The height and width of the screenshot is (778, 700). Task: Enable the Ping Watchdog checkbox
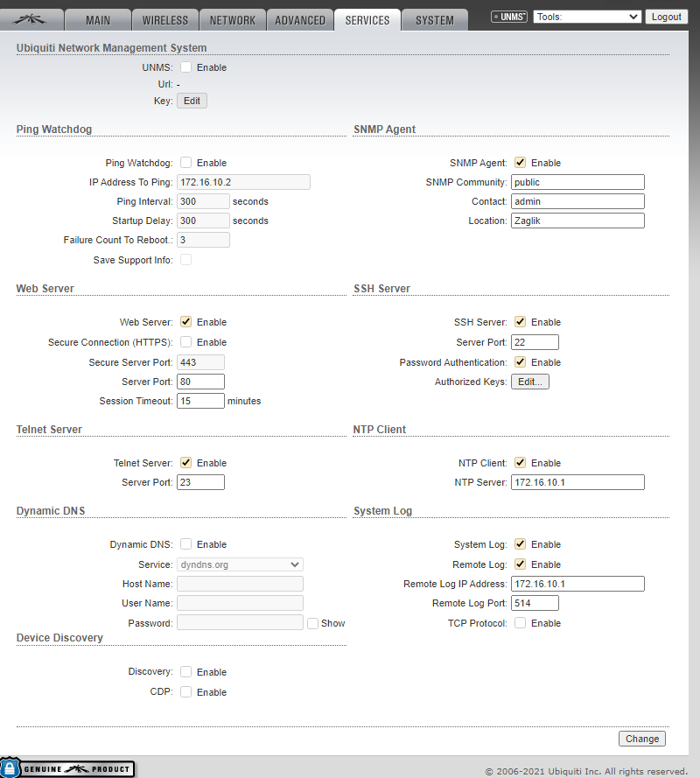click(186, 163)
